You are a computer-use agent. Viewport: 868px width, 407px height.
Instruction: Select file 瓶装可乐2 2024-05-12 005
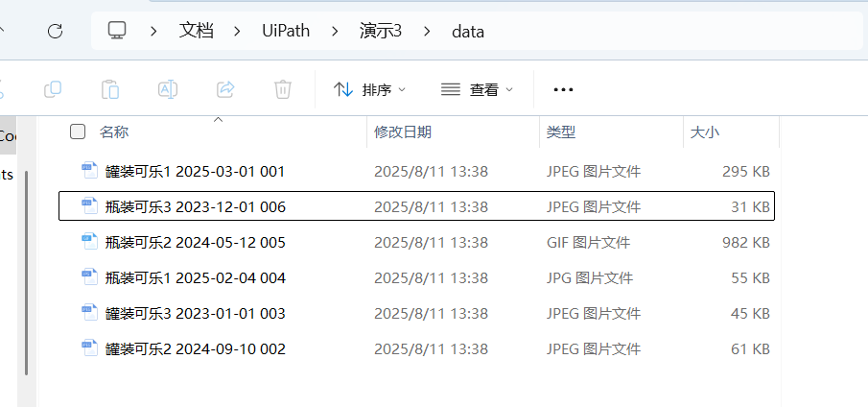[416, 242]
